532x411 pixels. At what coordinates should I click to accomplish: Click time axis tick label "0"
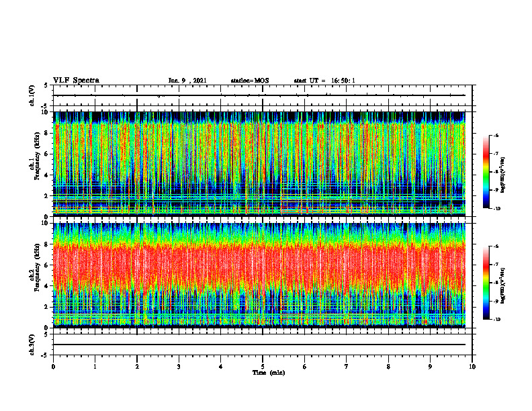[x=53, y=367]
